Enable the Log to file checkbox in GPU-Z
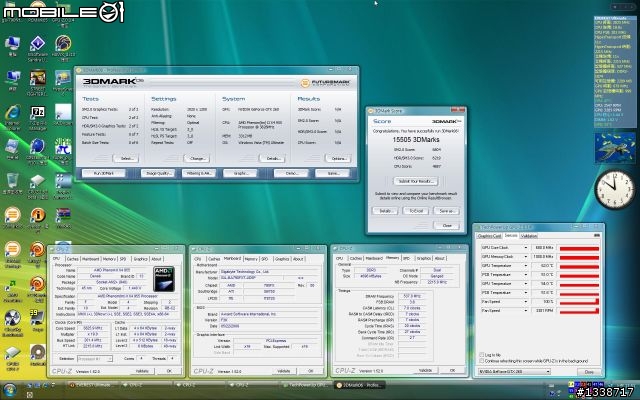 pyautogui.click(x=482, y=355)
